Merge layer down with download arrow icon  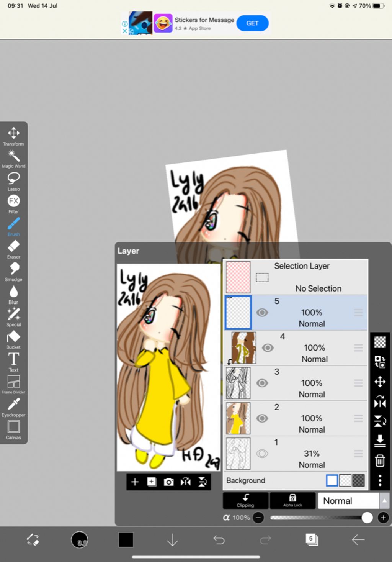pos(380,441)
